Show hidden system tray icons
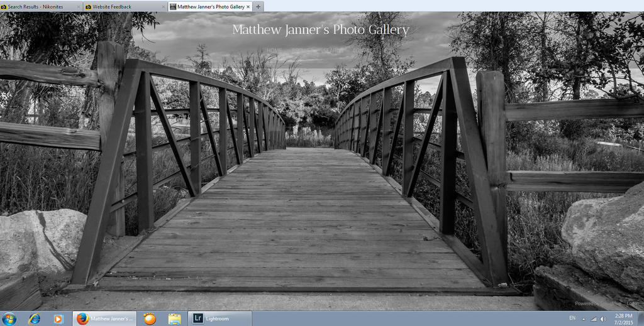The height and width of the screenshot is (326, 644). click(x=584, y=318)
